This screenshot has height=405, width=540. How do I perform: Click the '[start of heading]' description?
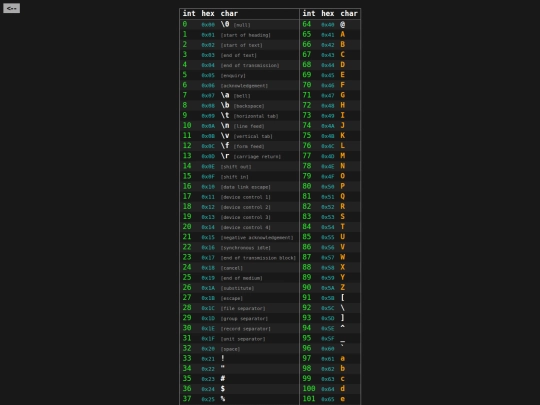246,35
